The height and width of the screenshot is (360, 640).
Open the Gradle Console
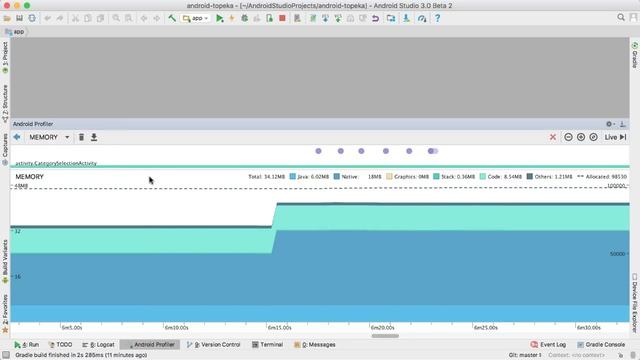point(600,344)
